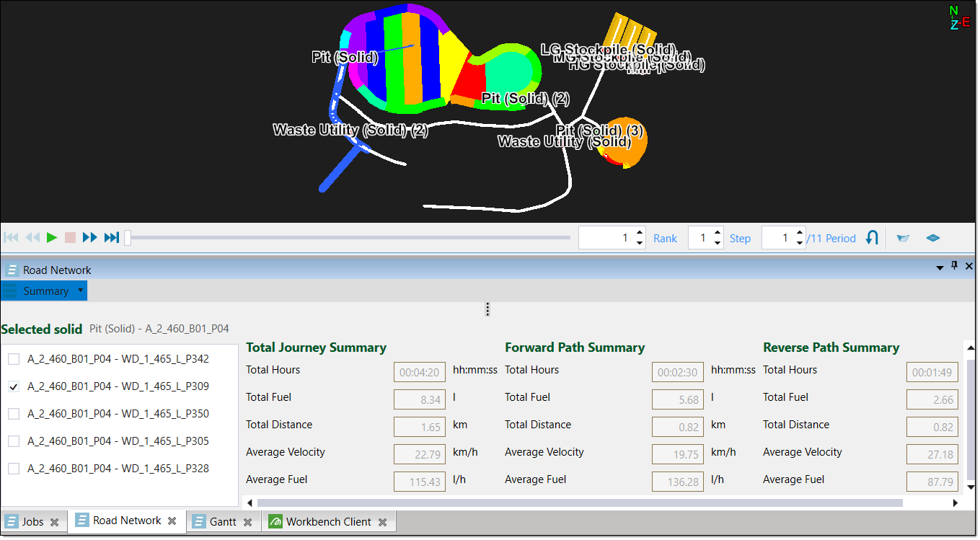Click the fast forward playback icon
Viewport: 980px width, 540px height.
point(90,237)
